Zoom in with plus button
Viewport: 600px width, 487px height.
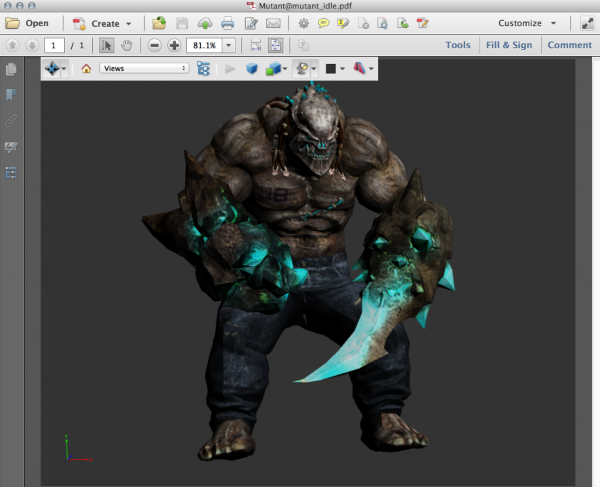(174, 46)
